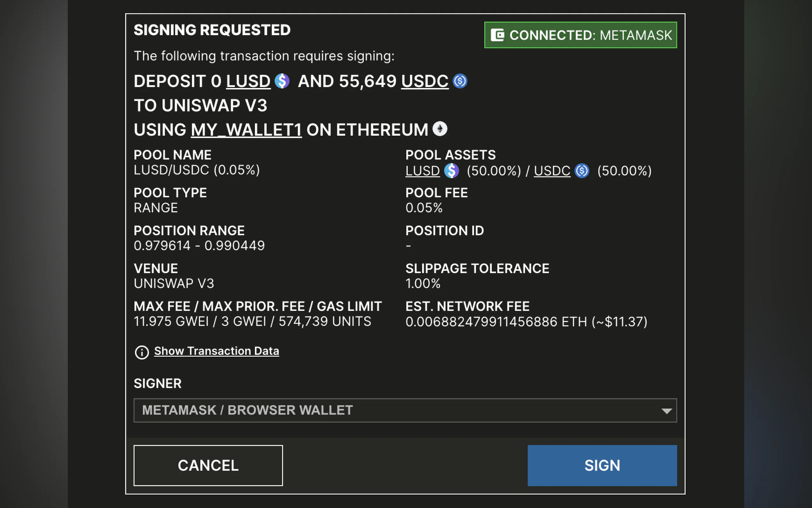The width and height of the screenshot is (812, 508).
Task: Click the LUSD token icon in deposit heading
Action: (x=282, y=81)
